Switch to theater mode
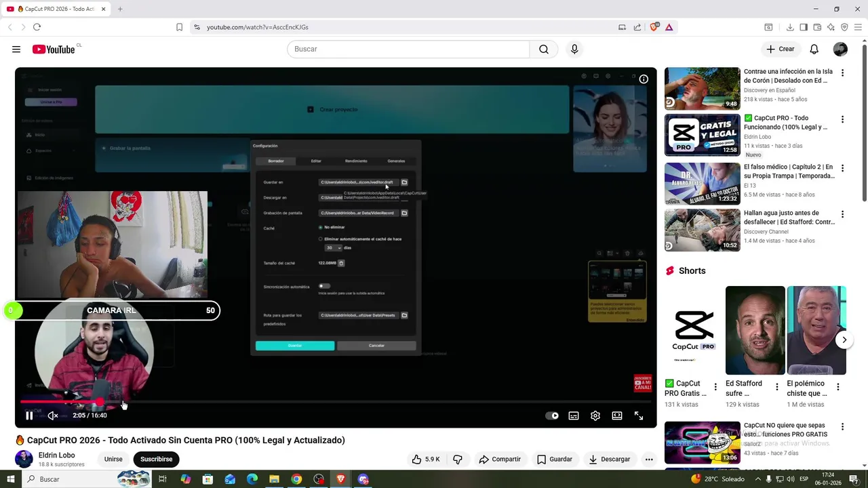Screen dimensions: 868x488 [617, 415]
